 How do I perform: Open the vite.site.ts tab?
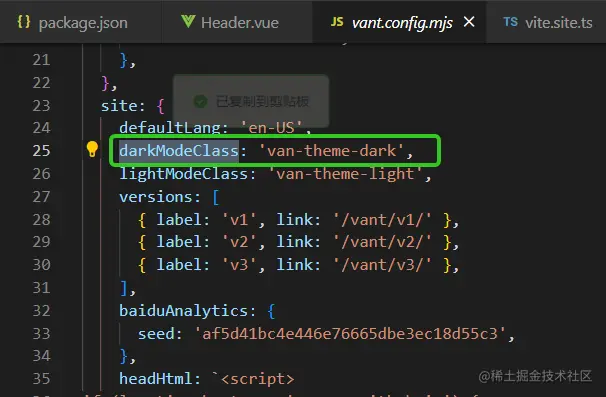[x=547, y=22]
